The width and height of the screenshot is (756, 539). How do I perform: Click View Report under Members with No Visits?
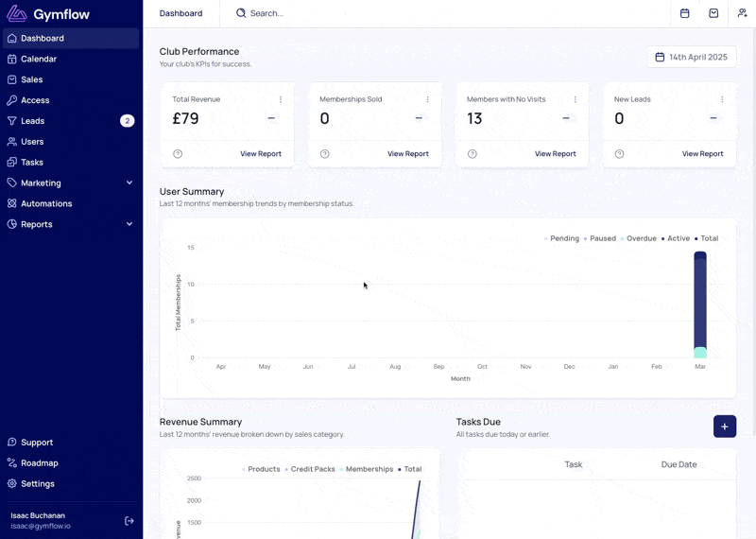pos(556,154)
